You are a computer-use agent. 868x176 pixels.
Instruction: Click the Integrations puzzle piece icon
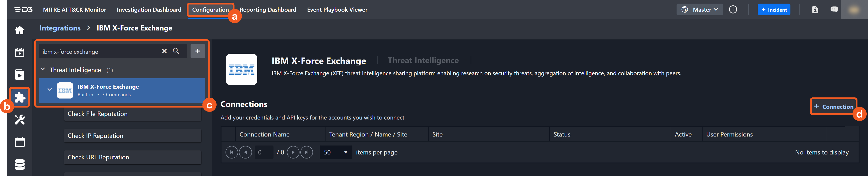click(x=20, y=97)
